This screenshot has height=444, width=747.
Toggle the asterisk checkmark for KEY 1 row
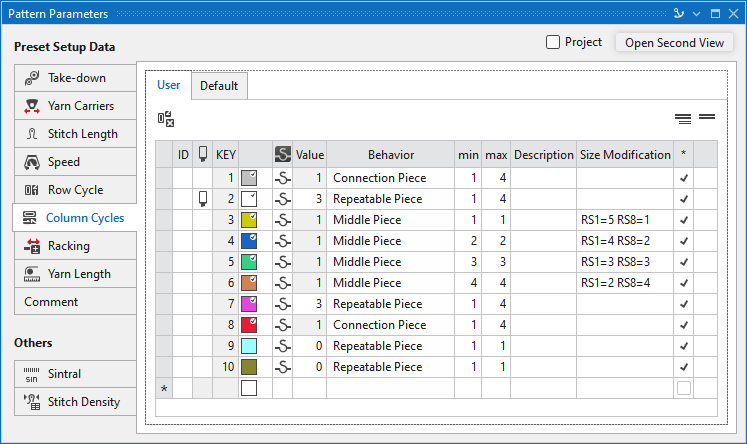[684, 178]
